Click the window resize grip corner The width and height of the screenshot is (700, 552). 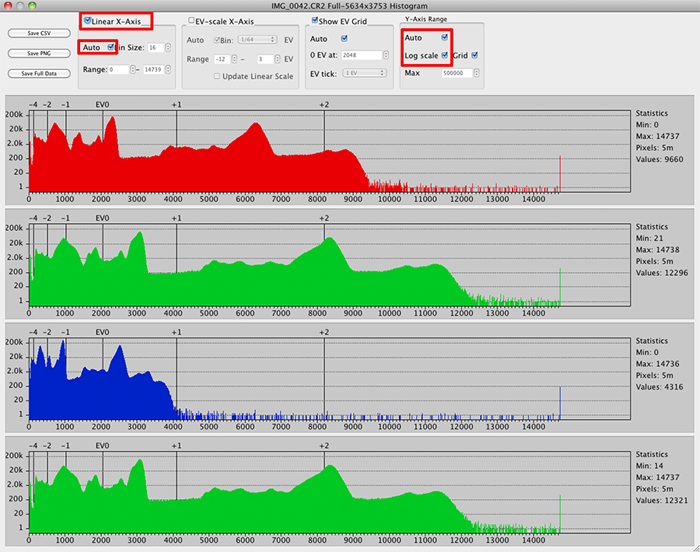pos(695,548)
